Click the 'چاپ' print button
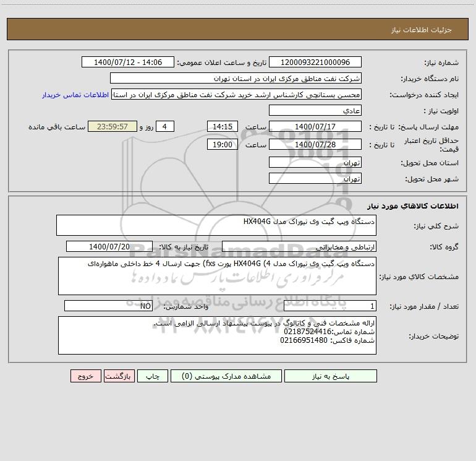 [x=153, y=376]
